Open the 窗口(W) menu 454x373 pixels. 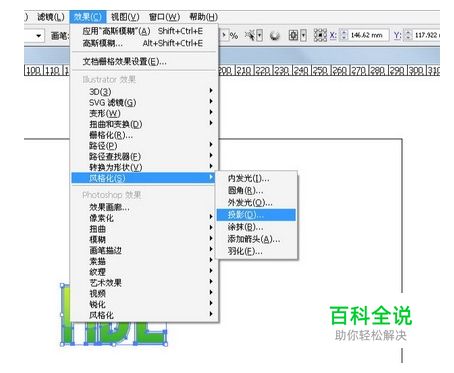[x=164, y=17]
